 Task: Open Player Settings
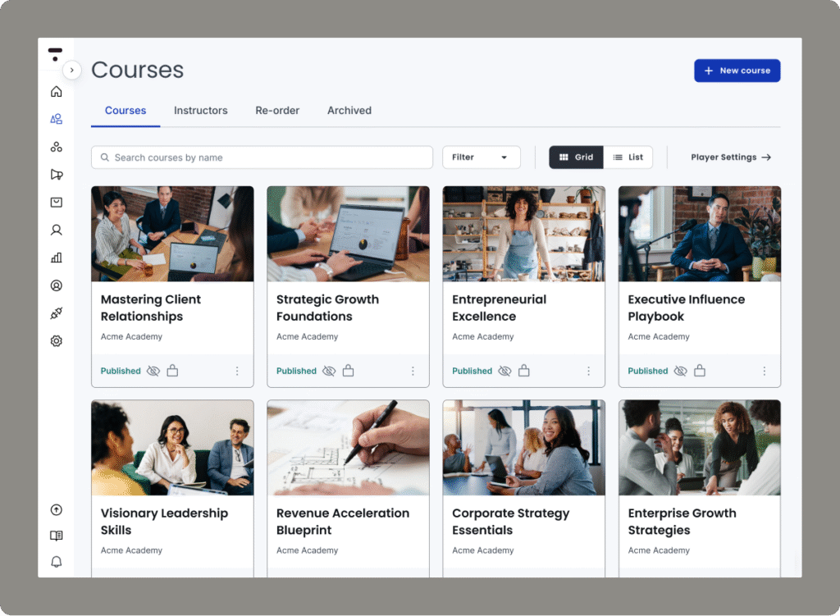pos(729,157)
